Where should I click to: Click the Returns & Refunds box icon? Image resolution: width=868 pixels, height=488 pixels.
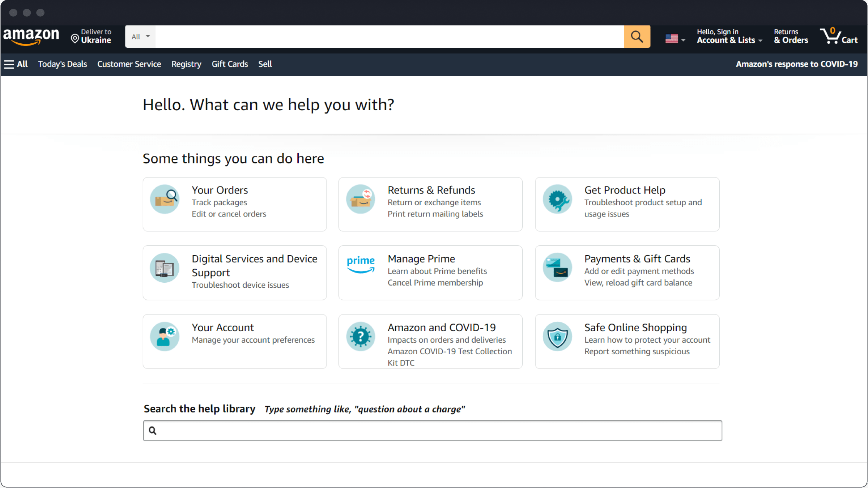tap(361, 199)
